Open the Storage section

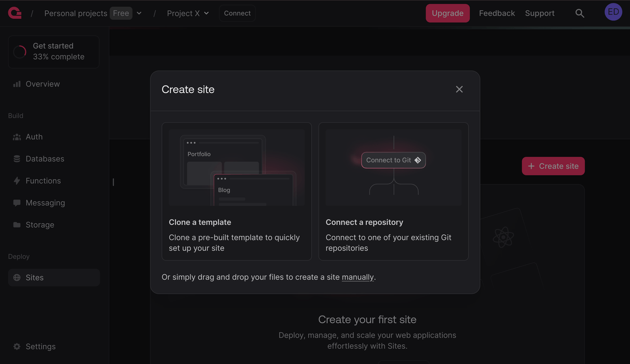[x=40, y=224]
